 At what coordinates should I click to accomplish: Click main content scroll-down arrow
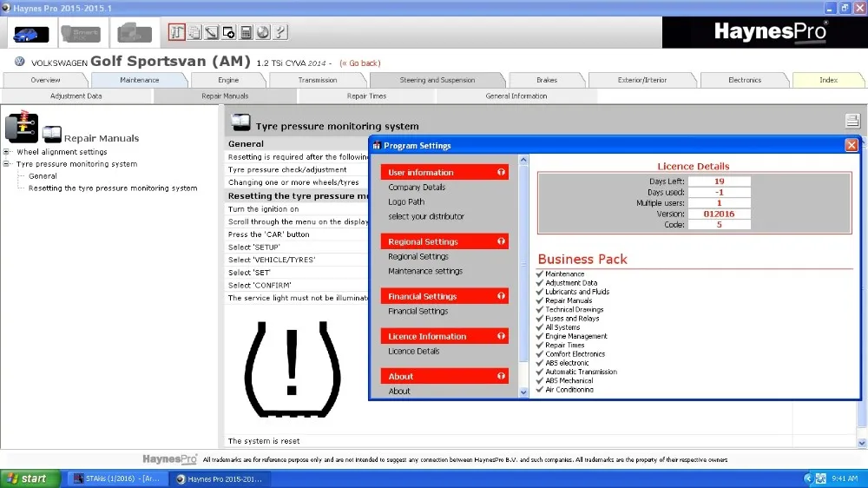click(862, 443)
